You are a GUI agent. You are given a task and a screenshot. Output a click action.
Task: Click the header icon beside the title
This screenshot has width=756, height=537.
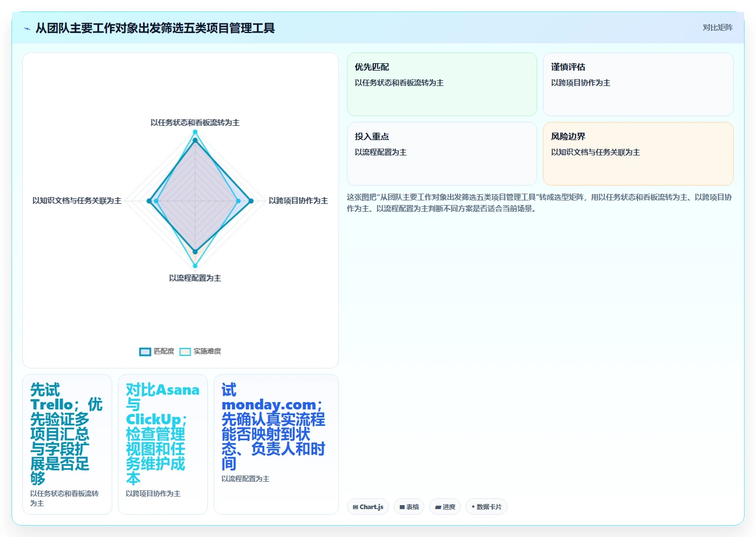[27, 28]
